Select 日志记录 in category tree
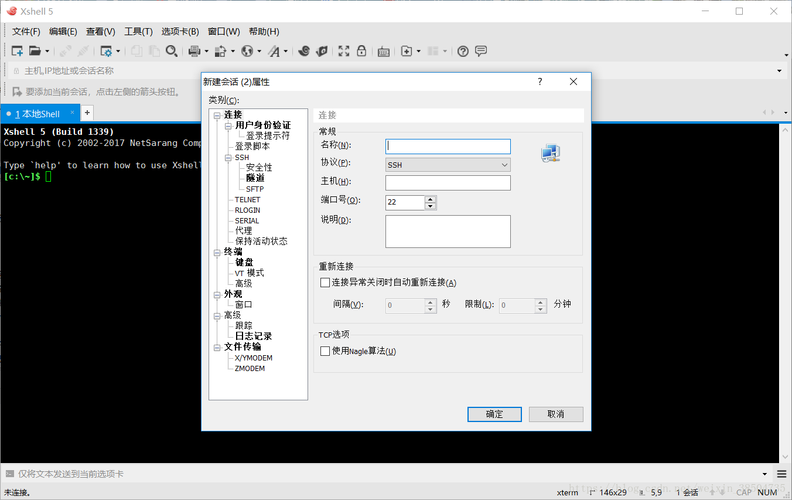 (253, 336)
